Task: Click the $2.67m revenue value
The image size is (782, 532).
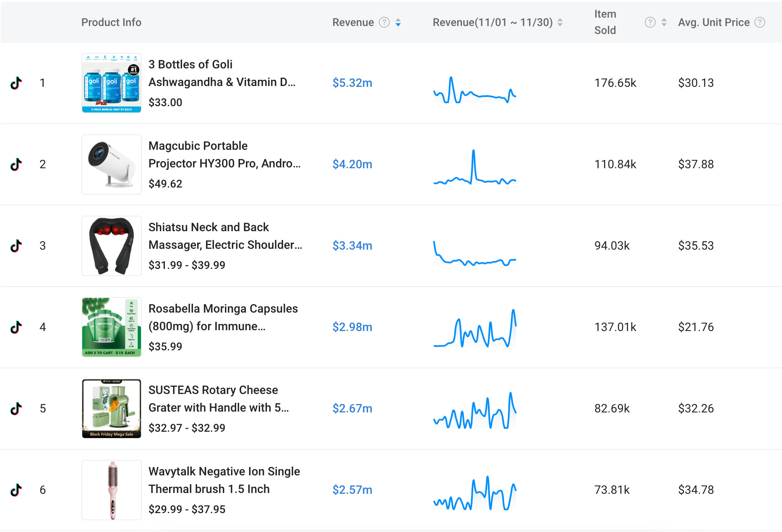Action: [x=352, y=409]
